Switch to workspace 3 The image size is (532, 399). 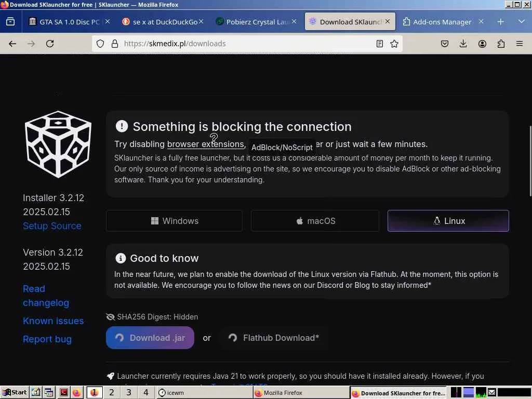(129, 393)
